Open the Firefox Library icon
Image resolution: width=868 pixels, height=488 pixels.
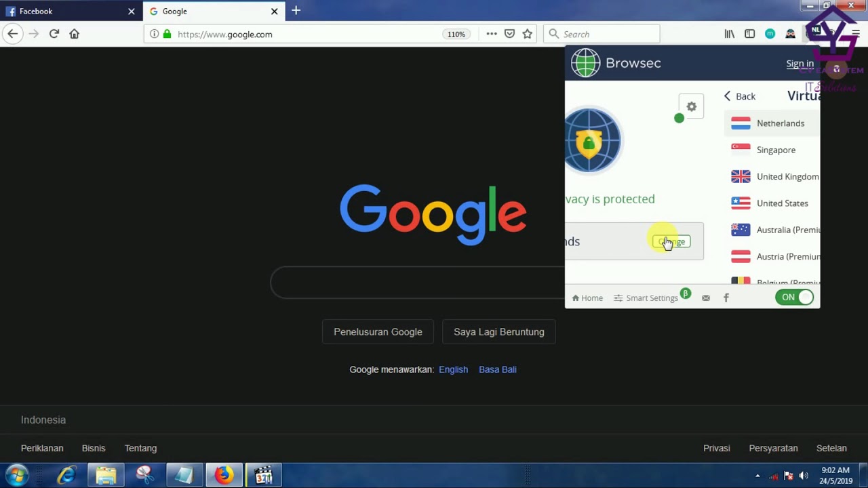pos(730,34)
